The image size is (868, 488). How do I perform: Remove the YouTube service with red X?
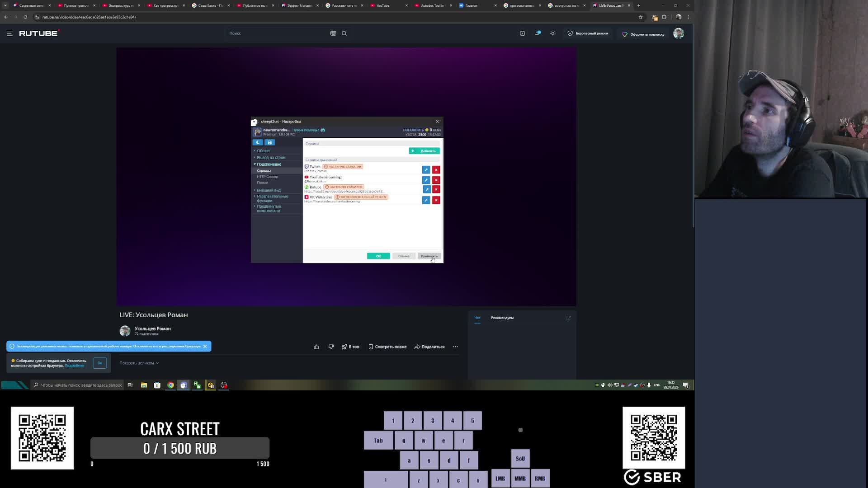[x=436, y=180]
